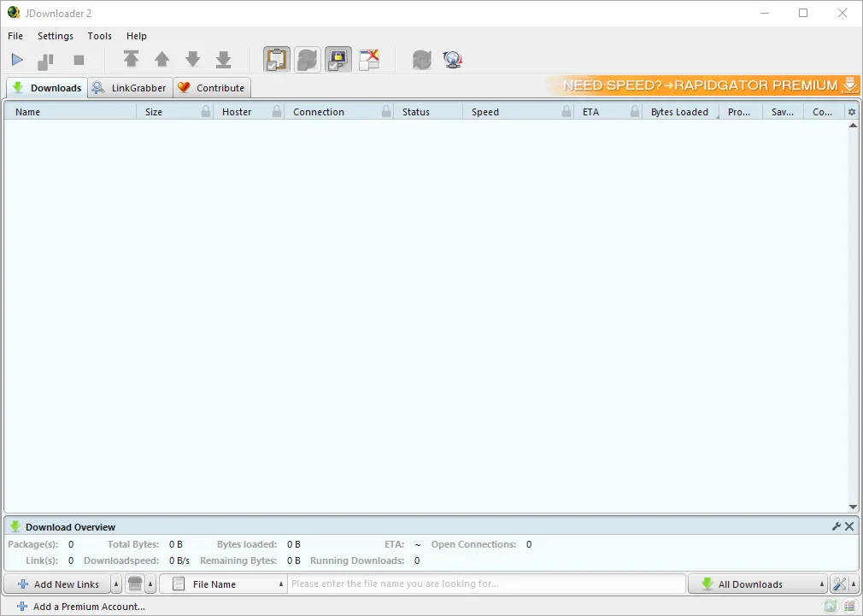Screen dimensions: 863x616
Task: Toggle clipboard observer icon
Action: 276,60
